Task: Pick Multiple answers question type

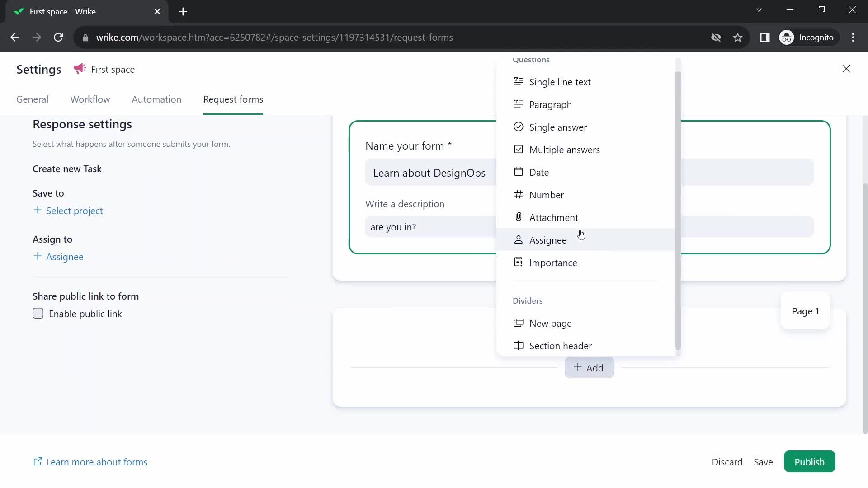Action: [585, 150]
